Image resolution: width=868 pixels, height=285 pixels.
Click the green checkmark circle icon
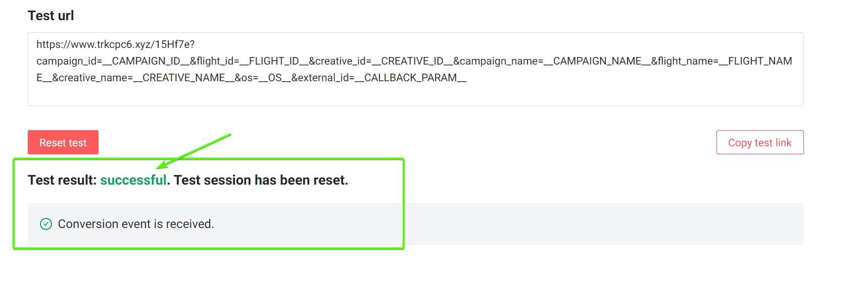[x=46, y=224]
